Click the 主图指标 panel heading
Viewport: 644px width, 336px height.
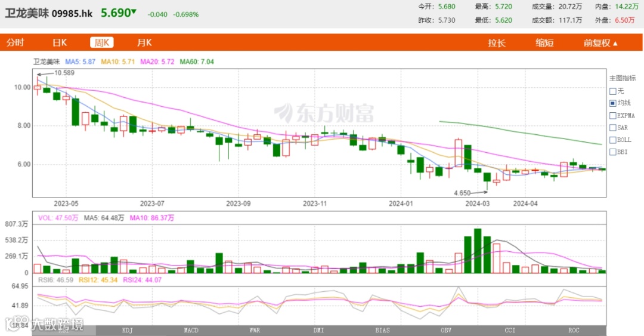pos(622,78)
